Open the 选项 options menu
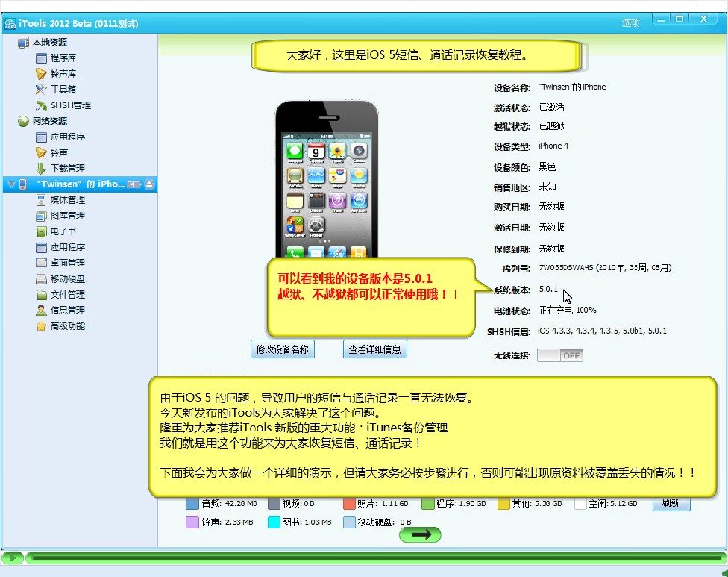This screenshot has height=577, width=728. pyautogui.click(x=630, y=22)
